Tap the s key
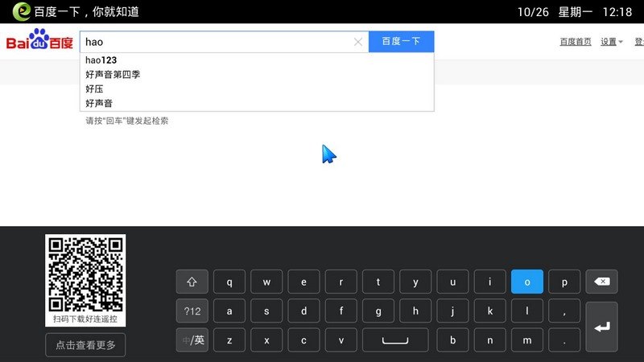The image size is (644, 362). point(266,311)
